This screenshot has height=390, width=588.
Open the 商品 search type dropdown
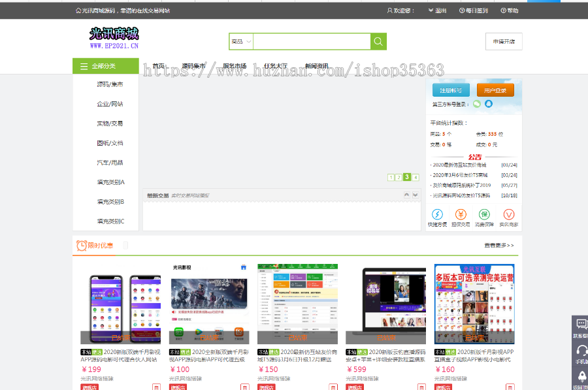pos(240,42)
